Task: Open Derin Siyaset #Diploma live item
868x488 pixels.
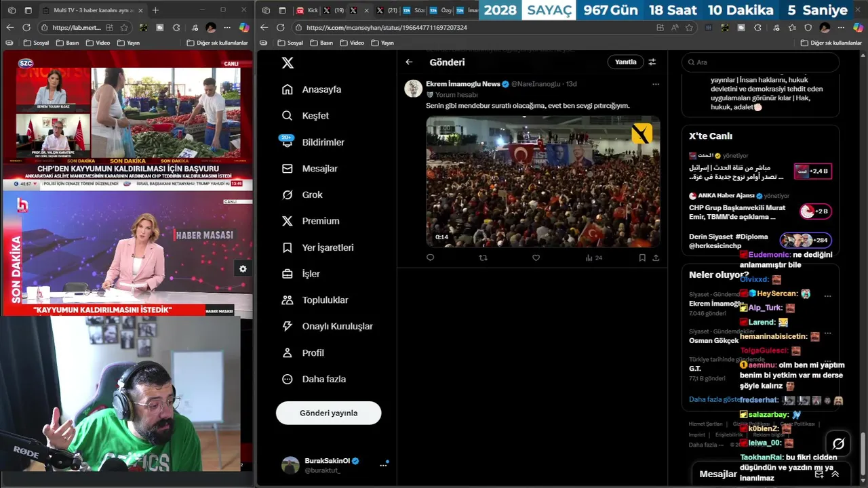Action: tap(759, 241)
